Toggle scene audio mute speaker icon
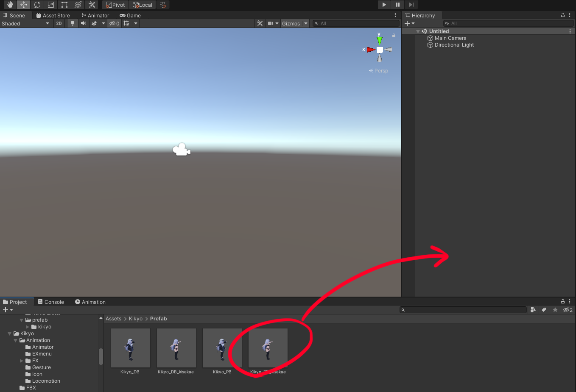This screenshot has height=392, width=576. click(84, 23)
